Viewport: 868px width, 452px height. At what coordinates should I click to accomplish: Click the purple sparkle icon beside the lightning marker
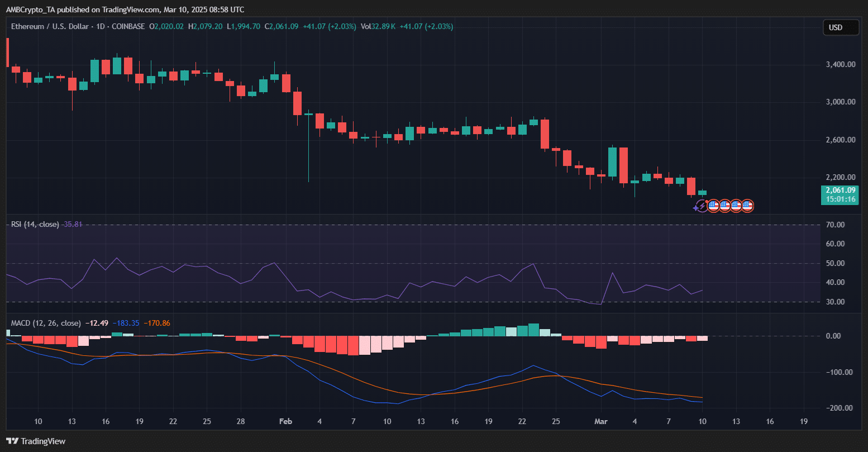695,208
